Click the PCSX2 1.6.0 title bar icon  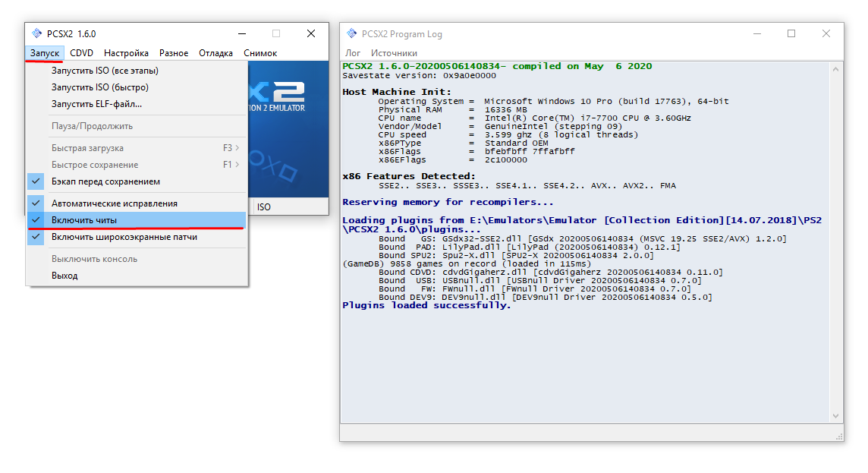[36, 33]
